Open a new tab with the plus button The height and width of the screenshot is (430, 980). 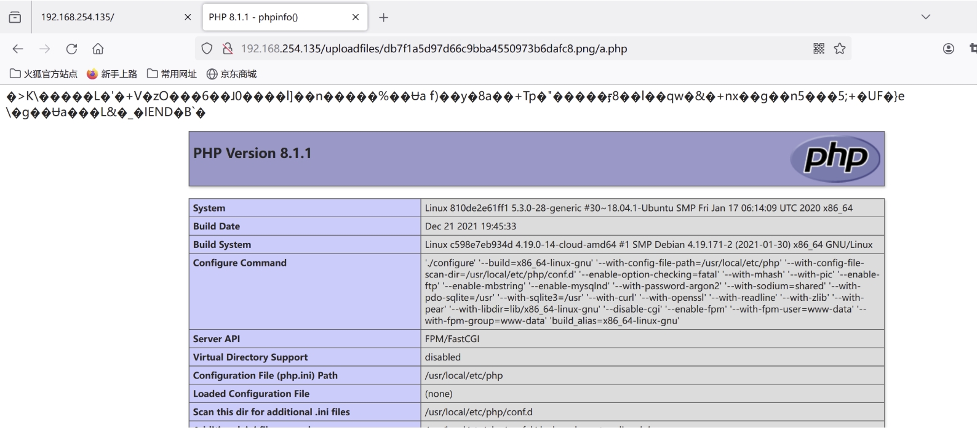[x=383, y=17]
